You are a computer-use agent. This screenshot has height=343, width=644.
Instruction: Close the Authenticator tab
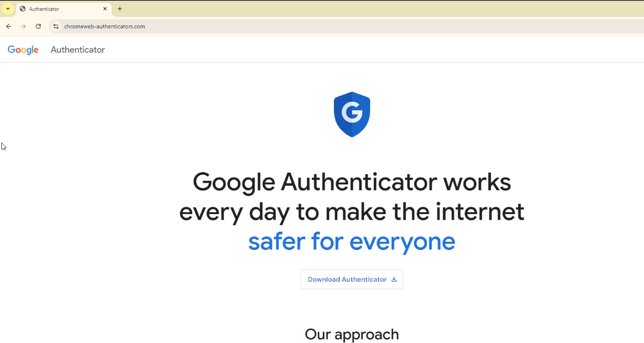(x=105, y=9)
